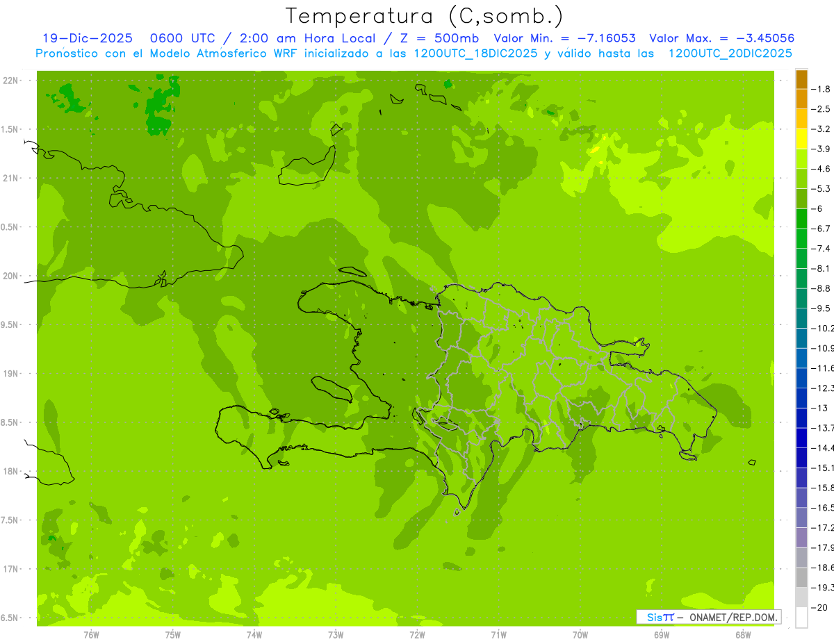
Task: Click the -3.9 colorbar label
Action: tap(821, 149)
